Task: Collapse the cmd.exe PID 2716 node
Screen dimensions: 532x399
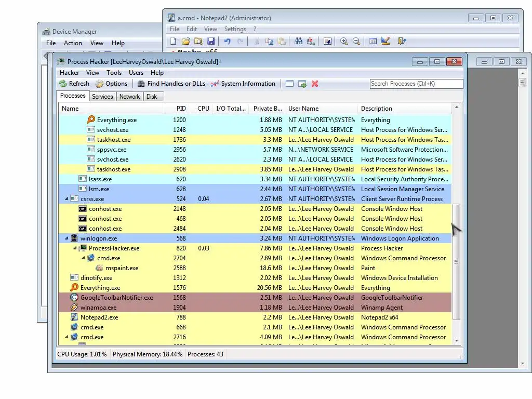Action: tap(66, 337)
